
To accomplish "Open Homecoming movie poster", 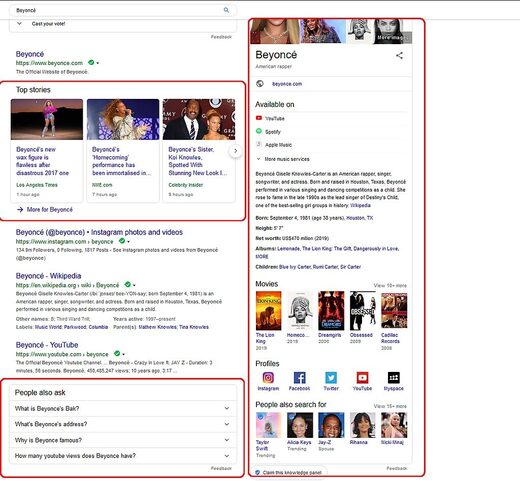I will pos(300,310).
